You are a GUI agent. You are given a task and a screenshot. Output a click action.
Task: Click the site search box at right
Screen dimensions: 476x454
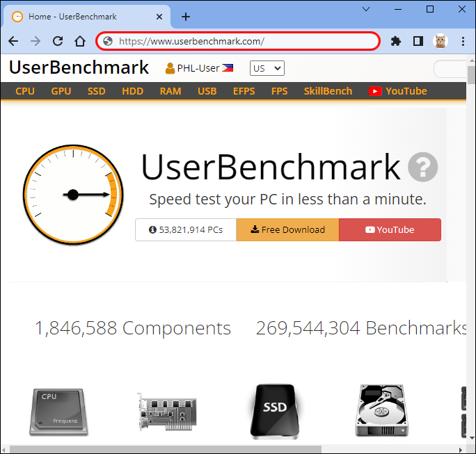click(x=450, y=69)
